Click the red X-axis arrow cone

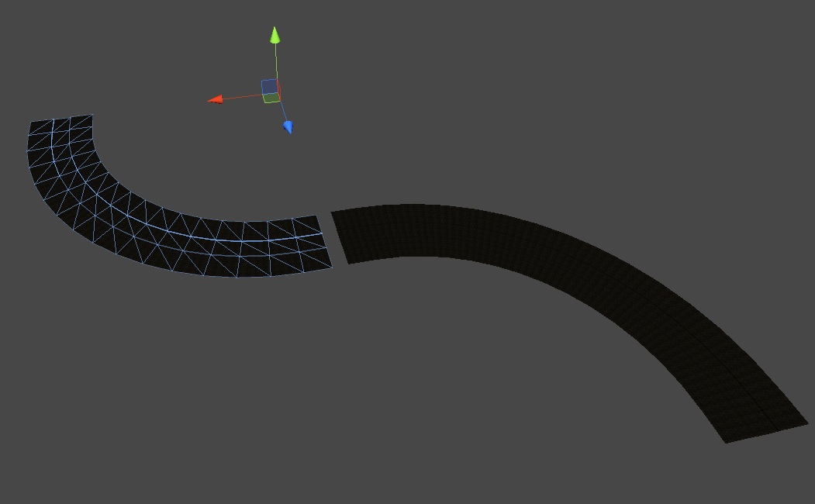pyautogui.click(x=216, y=98)
